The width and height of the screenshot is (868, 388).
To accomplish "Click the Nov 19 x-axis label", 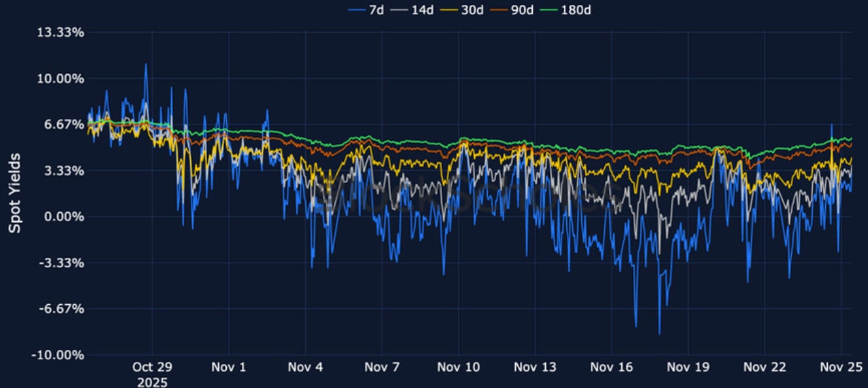I will click(x=688, y=368).
